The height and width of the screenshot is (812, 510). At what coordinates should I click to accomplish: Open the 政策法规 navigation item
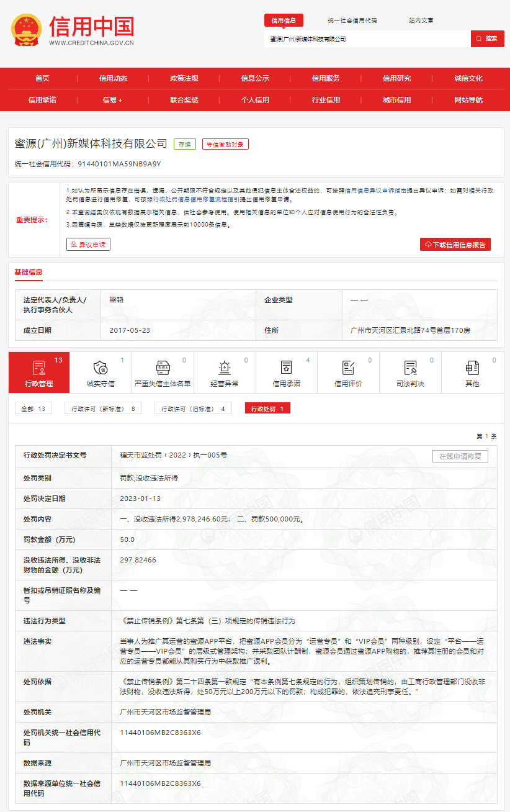pyautogui.click(x=184, y=78)
